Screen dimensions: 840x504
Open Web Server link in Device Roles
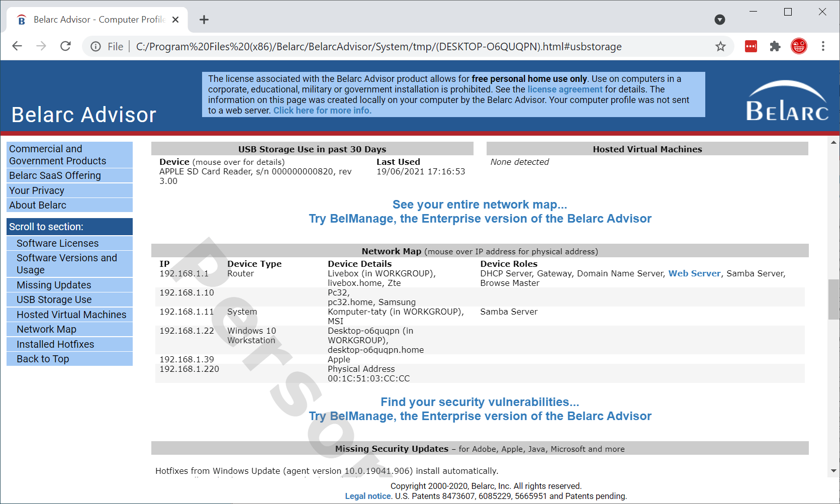694,273
